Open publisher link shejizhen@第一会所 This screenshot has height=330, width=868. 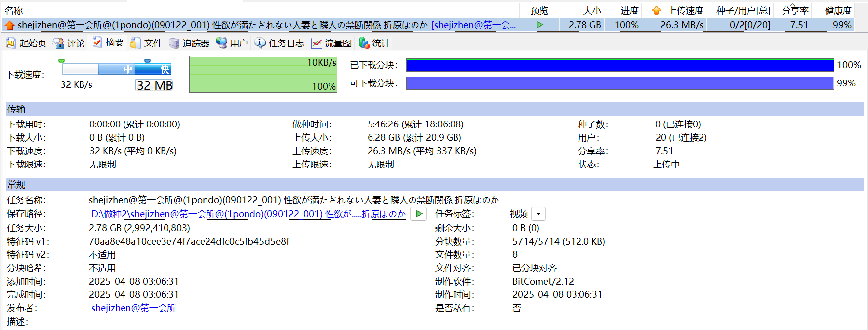point(133,308)
